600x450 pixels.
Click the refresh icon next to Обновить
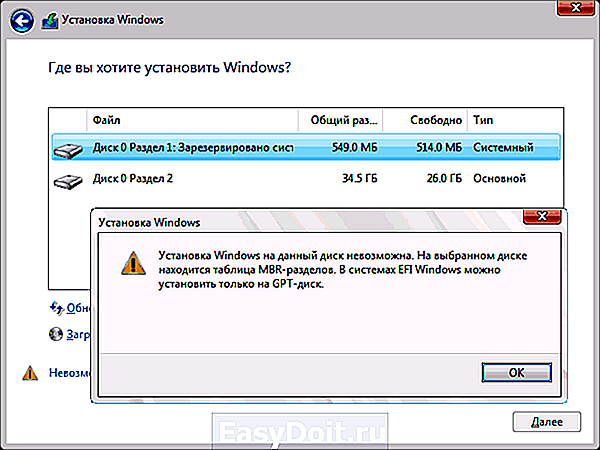57,308
